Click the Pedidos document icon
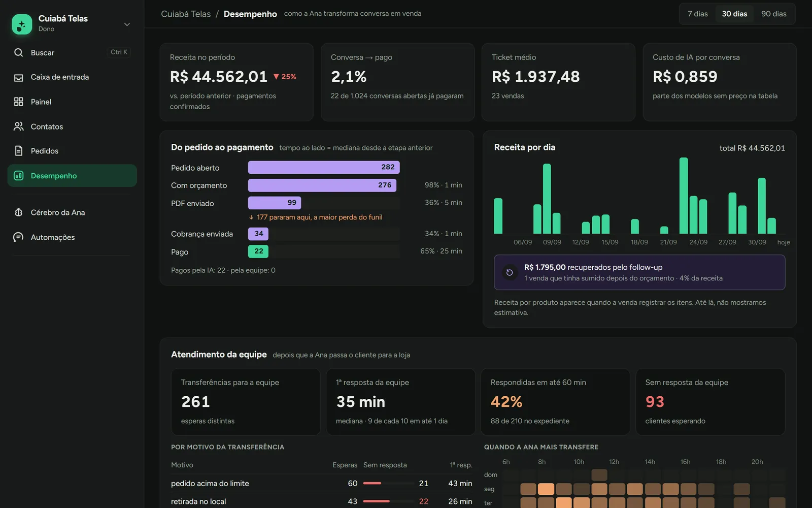The width and height of the screenshot is (812, 508). pos(19,151)
